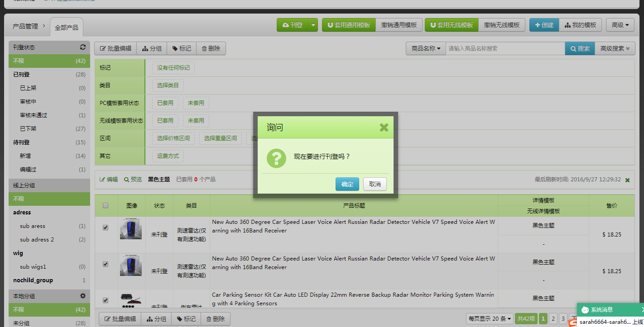Image resolution: width=644 pixels, height=327 pixels.
Task: Click top 删除 button
Action: point(211,48)
